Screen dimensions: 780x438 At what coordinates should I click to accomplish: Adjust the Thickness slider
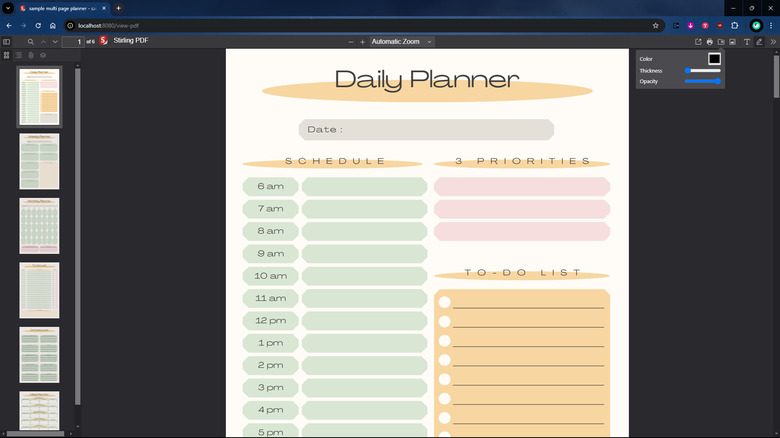[702, 71]
